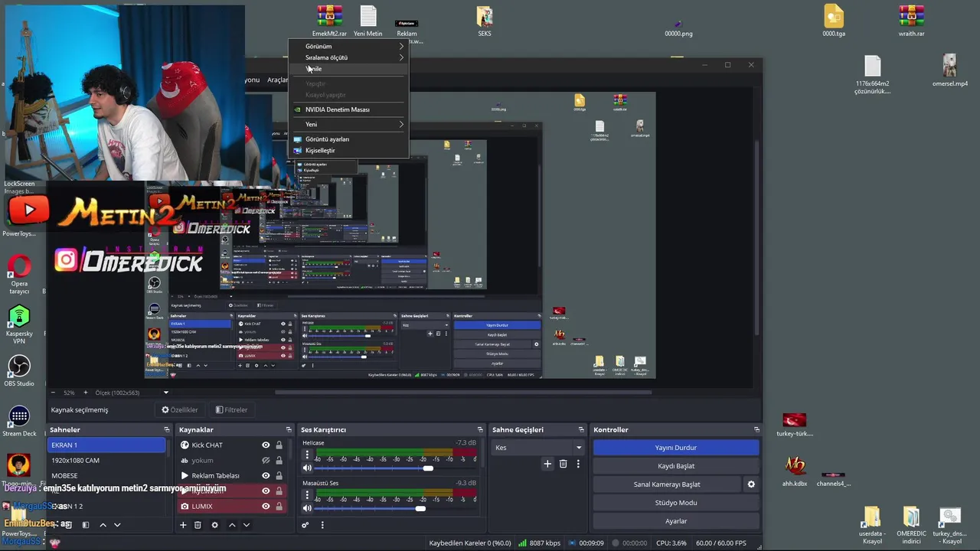Move source down arrow in Kaynaklar toolbar
This screenshot has height=551, width=980.
[x=246, y=525]
